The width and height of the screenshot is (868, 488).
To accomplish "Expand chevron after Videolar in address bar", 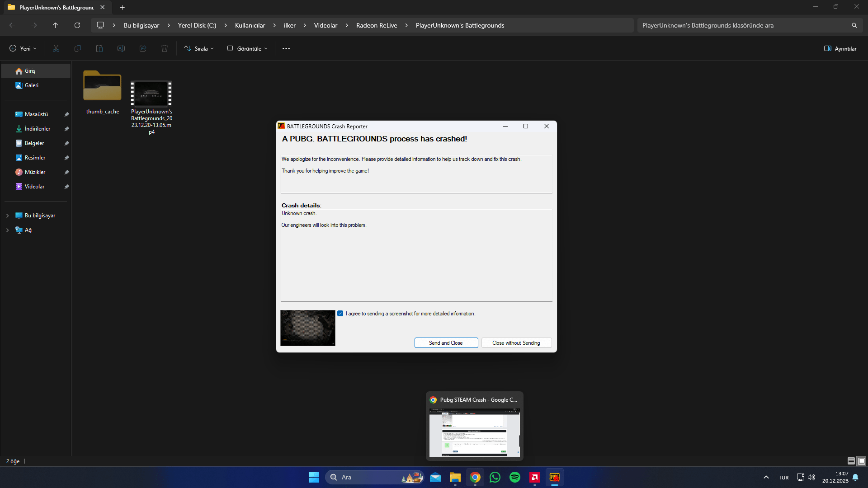I will pyautogui.click(x=347, y=25).
